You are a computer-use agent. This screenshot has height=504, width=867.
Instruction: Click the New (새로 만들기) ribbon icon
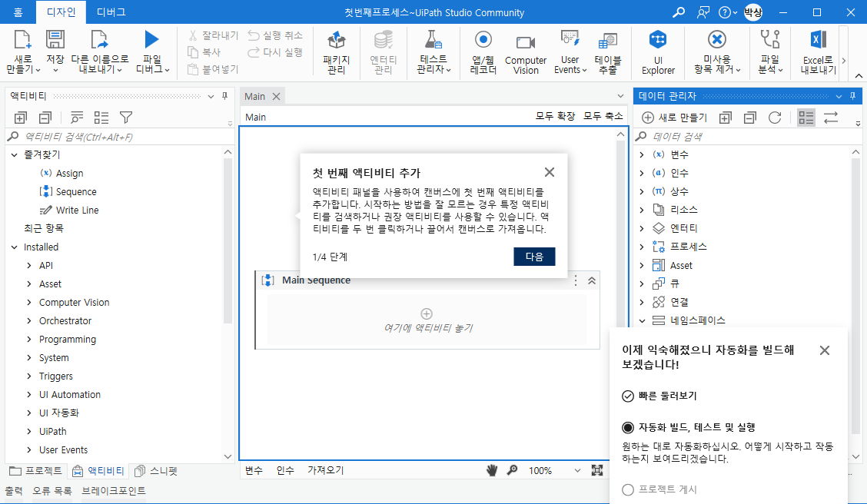pyautogui.click(x=22, y=40)
